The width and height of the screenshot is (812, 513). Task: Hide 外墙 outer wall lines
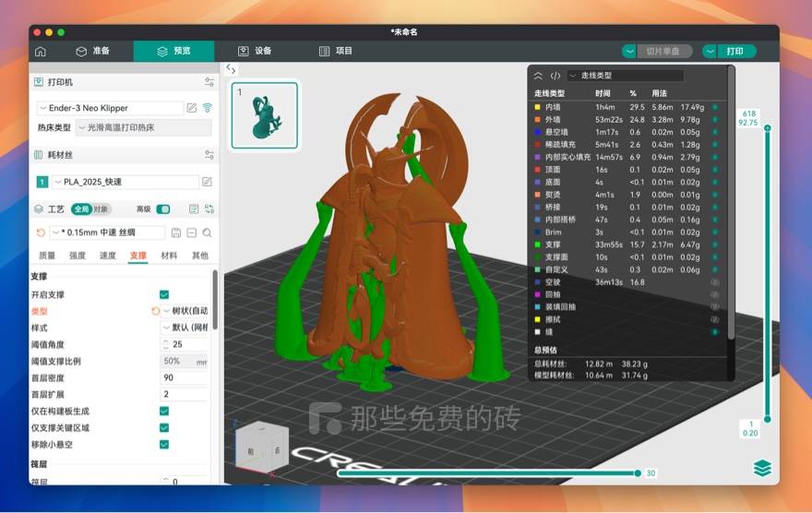tap(714, 120)
